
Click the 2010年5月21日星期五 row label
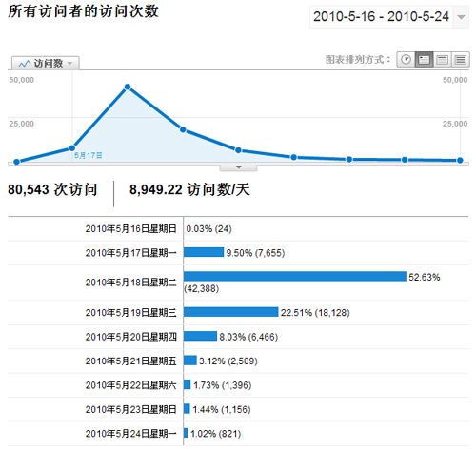pos(130,361)
